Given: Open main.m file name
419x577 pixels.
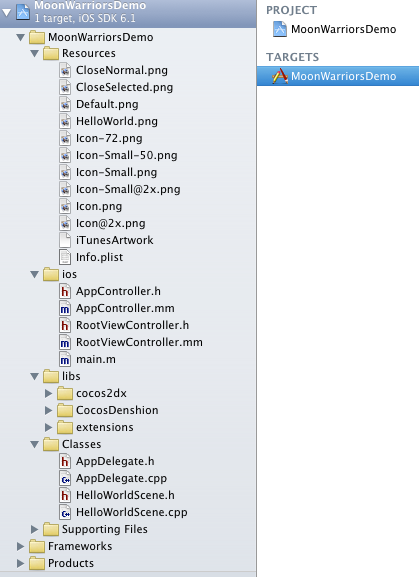Looking at the screenshot, I should (96, 359).
